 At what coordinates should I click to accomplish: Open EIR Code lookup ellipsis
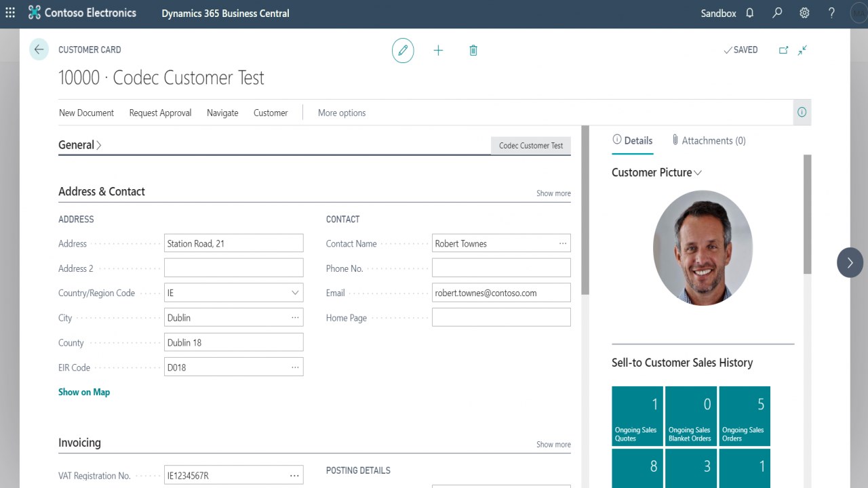click(295, 367)
